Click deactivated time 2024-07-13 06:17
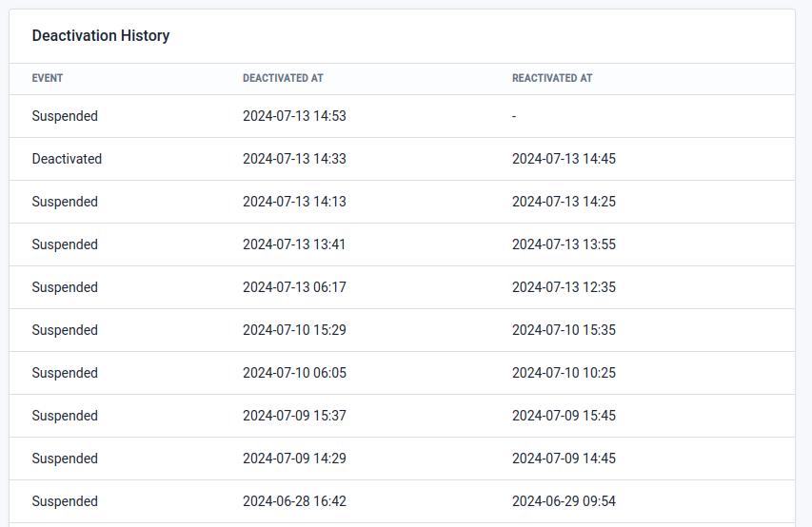The image size is (812, 527). pyautogui.click(x=294, y=287)
